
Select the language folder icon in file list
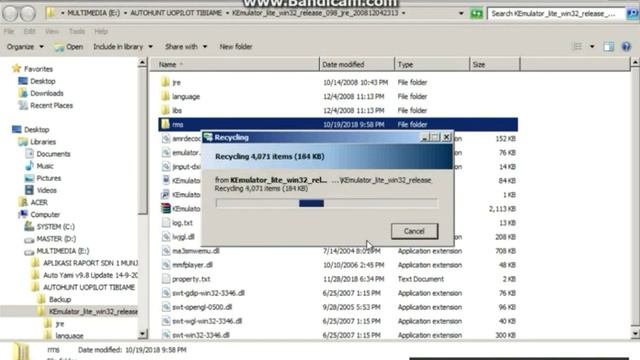pyautogui.click(x=165, y=96)
